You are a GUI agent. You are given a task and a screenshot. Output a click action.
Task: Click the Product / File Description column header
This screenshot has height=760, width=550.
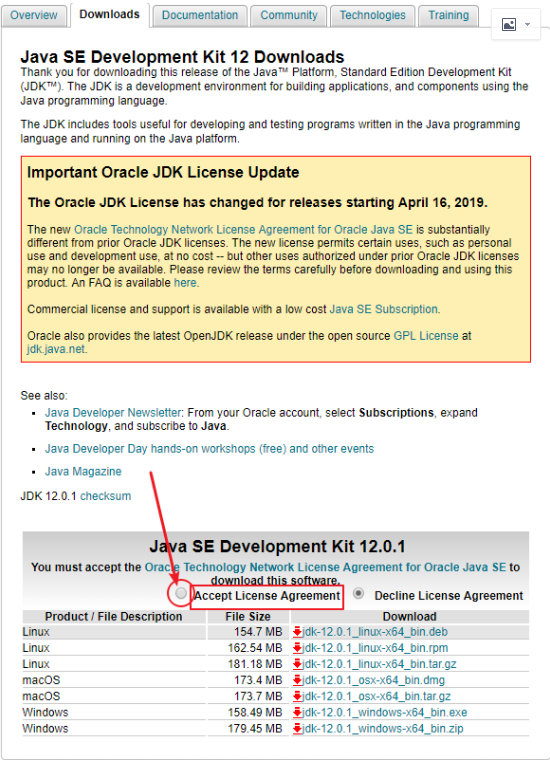tap(113, 617)
